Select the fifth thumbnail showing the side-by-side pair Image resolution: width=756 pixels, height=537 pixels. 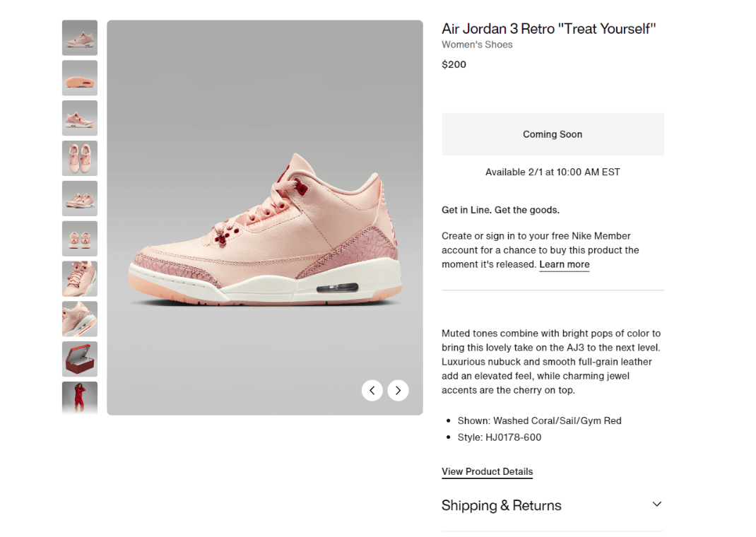(80, 199)
